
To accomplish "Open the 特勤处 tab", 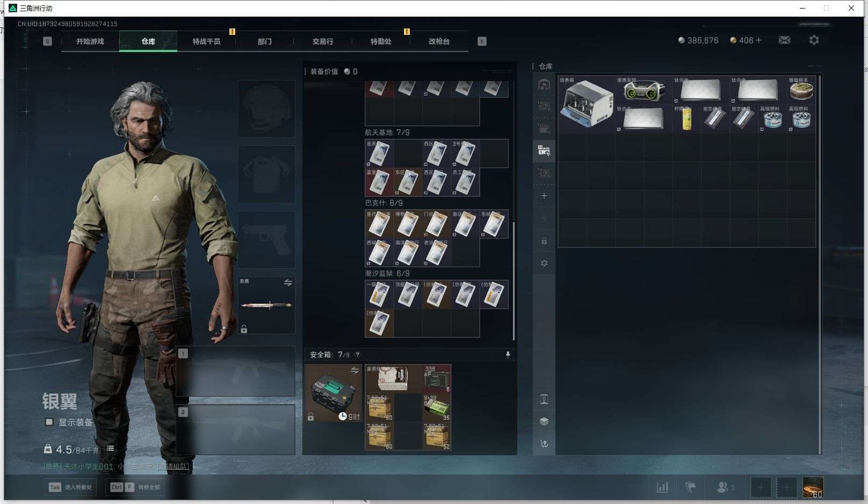I will (381, 41).
